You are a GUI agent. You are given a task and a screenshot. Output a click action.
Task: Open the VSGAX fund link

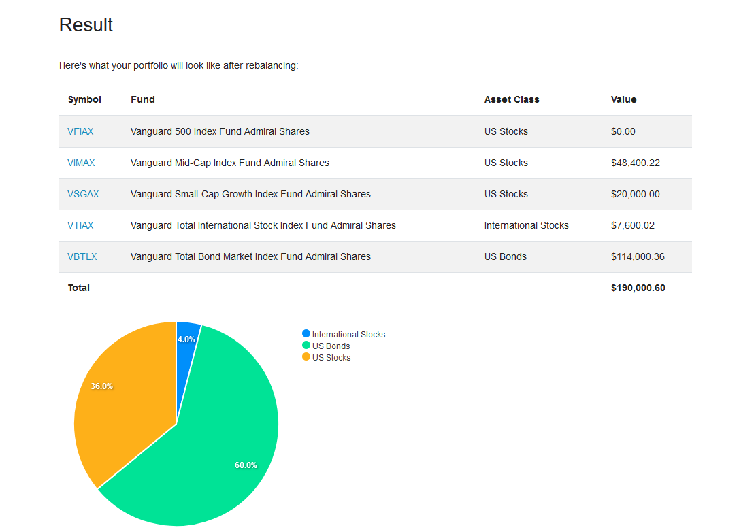click(x=83, y=194)
